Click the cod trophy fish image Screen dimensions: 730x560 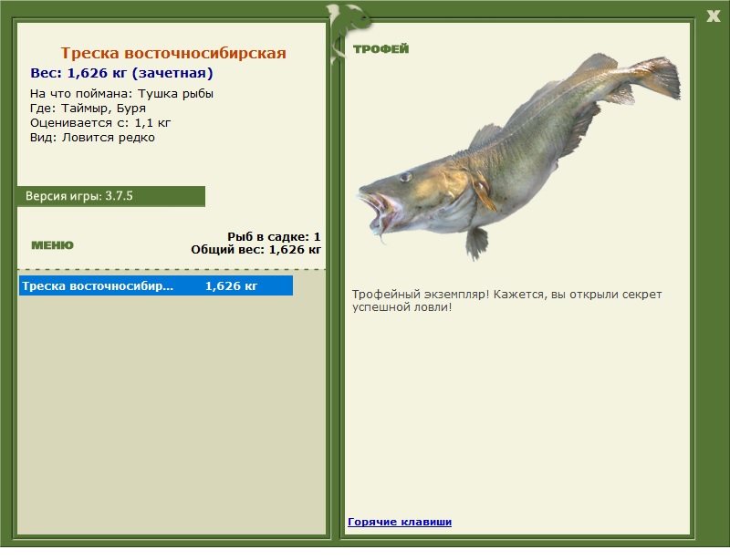518,156
